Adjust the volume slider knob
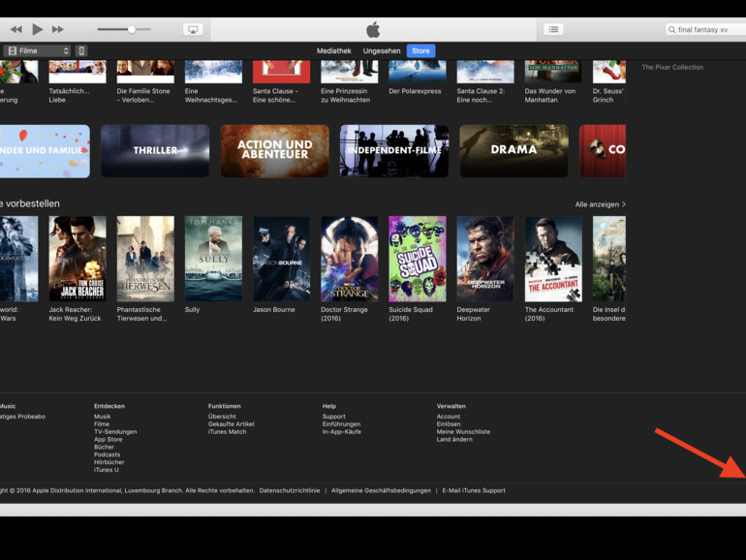The width and height of the screenshot is (746, 560). (132, 29)
